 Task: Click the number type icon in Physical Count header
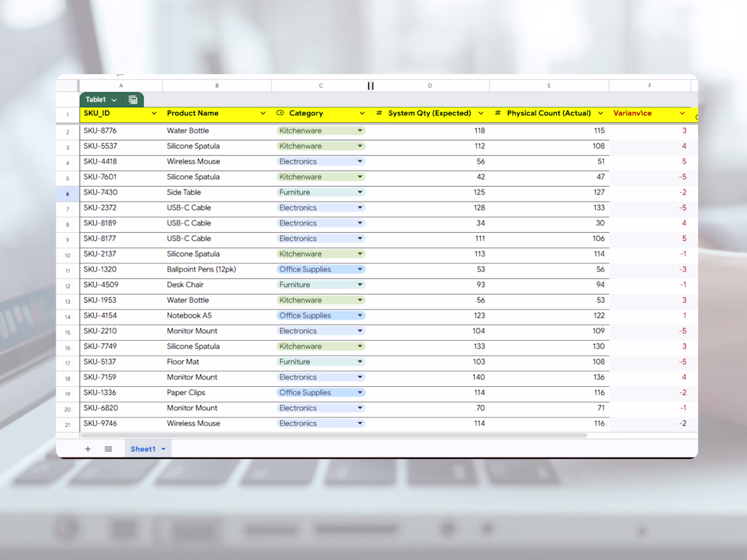coord(498,113)
